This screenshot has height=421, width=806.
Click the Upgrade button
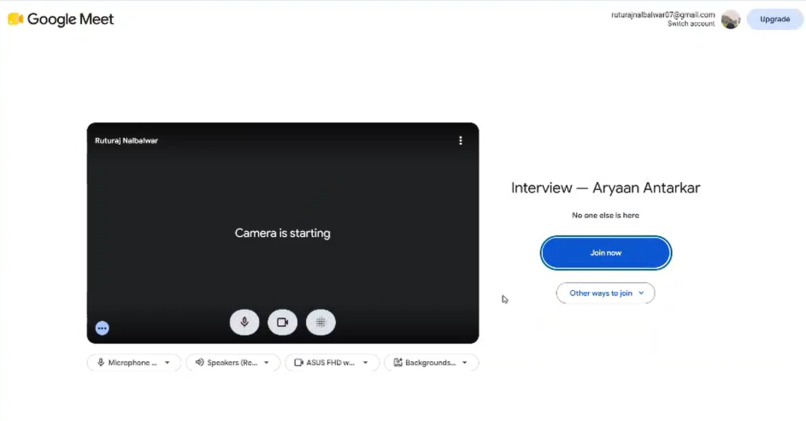[x=775, y=19]
